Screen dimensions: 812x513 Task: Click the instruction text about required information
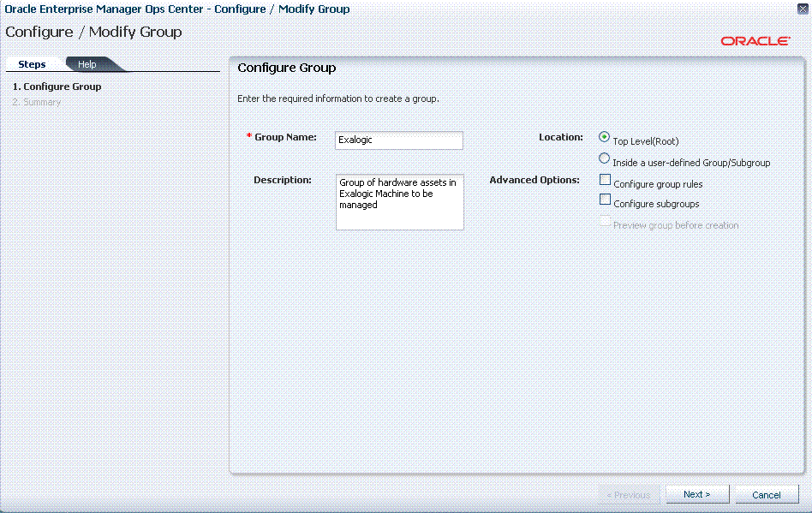pos(338,98)
